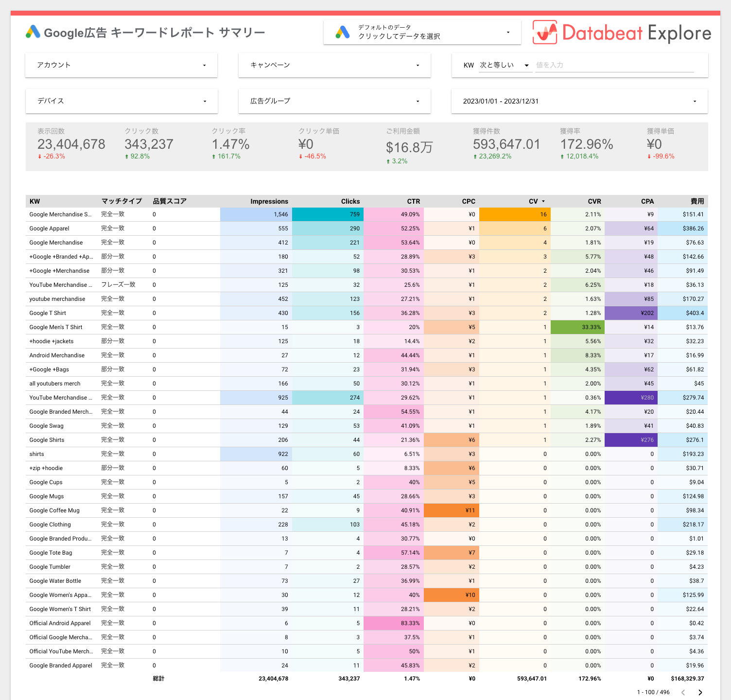The width and height of the screenshot is (731, 700).
Task: Click the Databeat Explore logo
Action: (x=622, y=32)
